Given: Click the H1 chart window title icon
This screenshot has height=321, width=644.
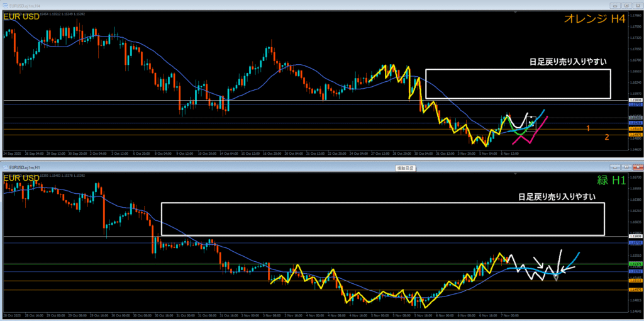Looking at the screenshot, I should 5,167.
